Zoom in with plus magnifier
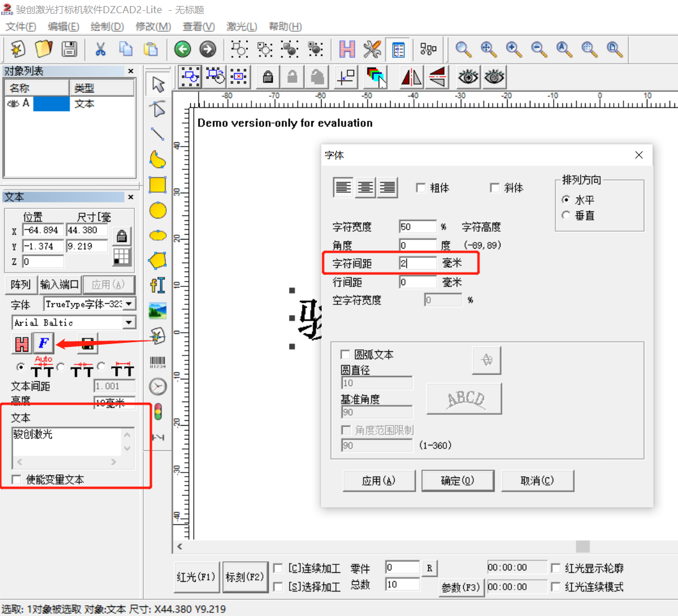 tap(514, 49)
